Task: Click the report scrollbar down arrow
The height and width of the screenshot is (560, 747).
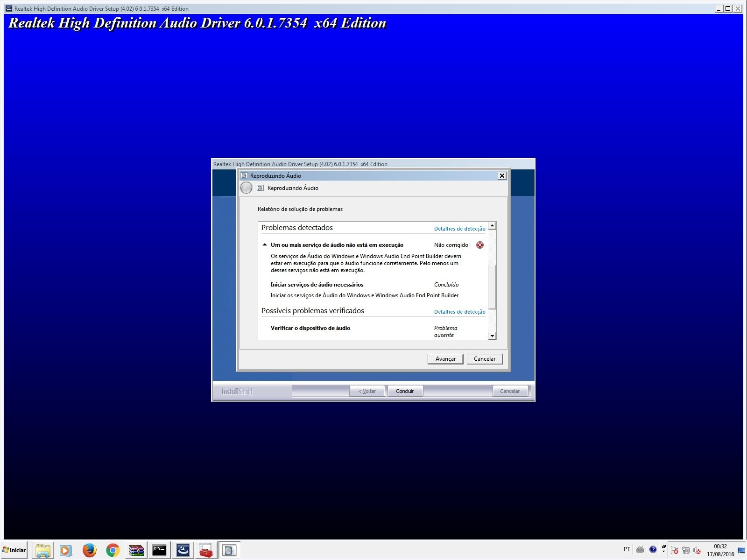Action: [492, 336]
